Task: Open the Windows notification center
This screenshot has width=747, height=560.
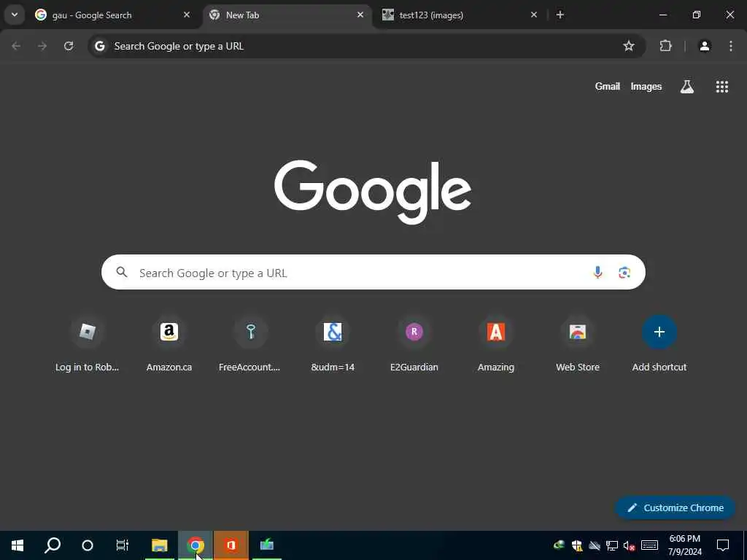Action: pyautogui.click(x=723, y=545)
